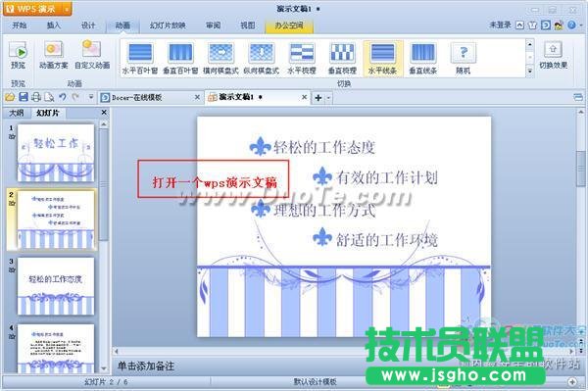Open the Design (设计) tab
The width and height of the screenshot is (588, 391).
click(x=88, y=25)
